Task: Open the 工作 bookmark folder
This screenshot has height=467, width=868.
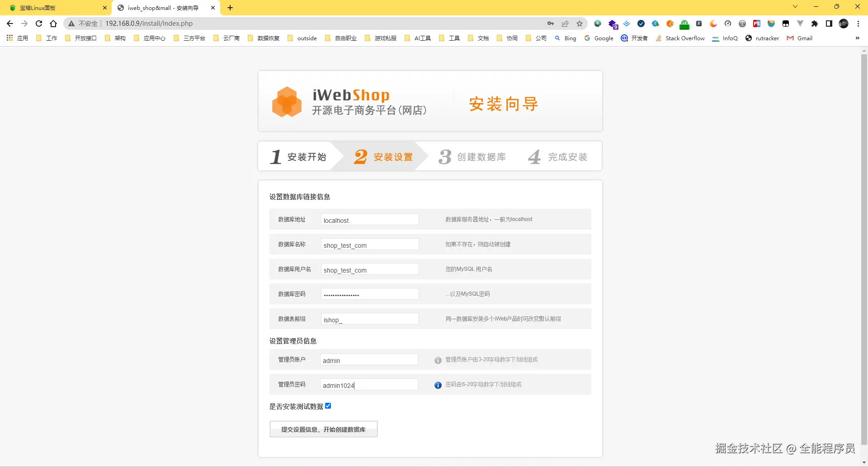Action: coord(47,38)
